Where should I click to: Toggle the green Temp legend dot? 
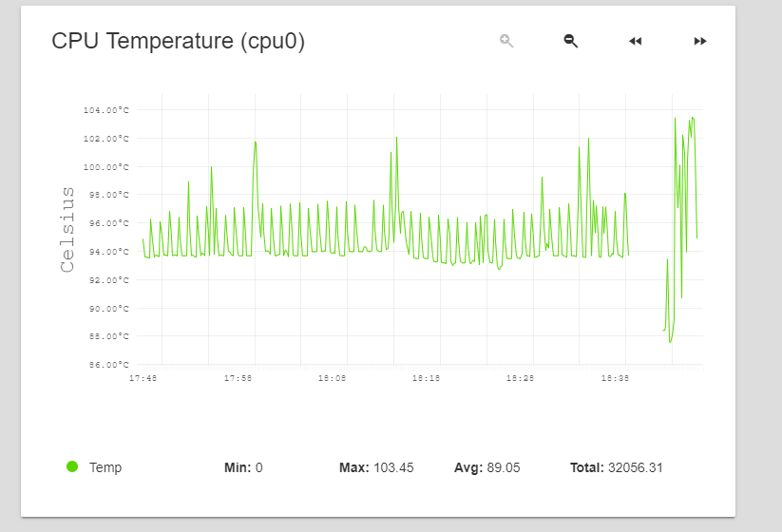pos(72,466)
